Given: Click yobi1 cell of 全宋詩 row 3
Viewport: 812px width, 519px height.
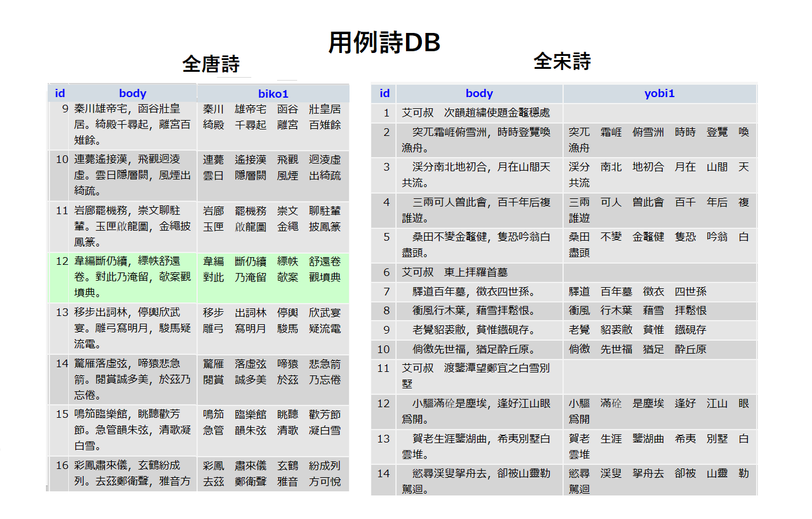Looking at the screenshot, I should tap(660, 175).
